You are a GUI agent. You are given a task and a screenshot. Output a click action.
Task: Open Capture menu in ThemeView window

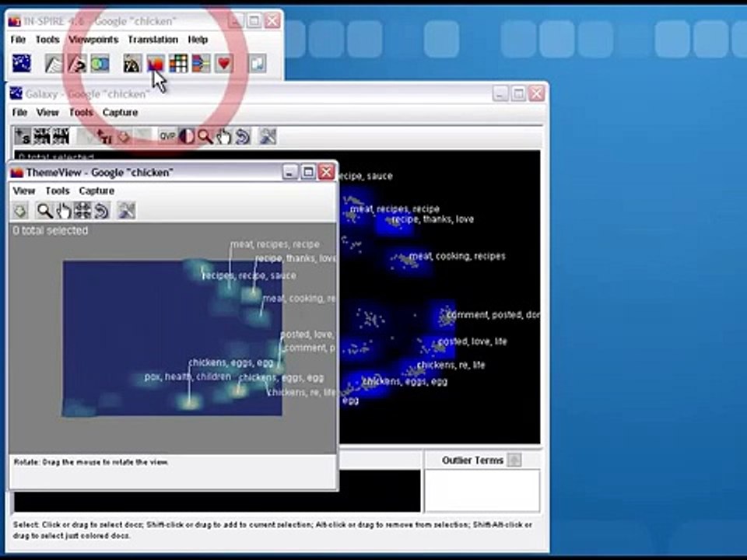pos(96,191)
